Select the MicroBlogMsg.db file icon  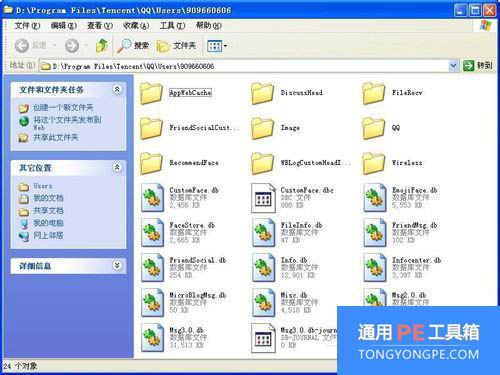152,303
